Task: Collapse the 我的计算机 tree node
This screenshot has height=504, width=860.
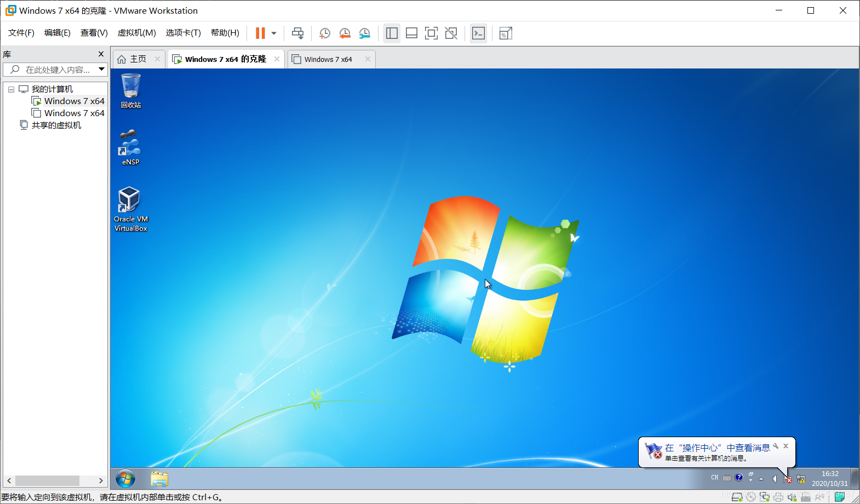Action: pos(11,89)
